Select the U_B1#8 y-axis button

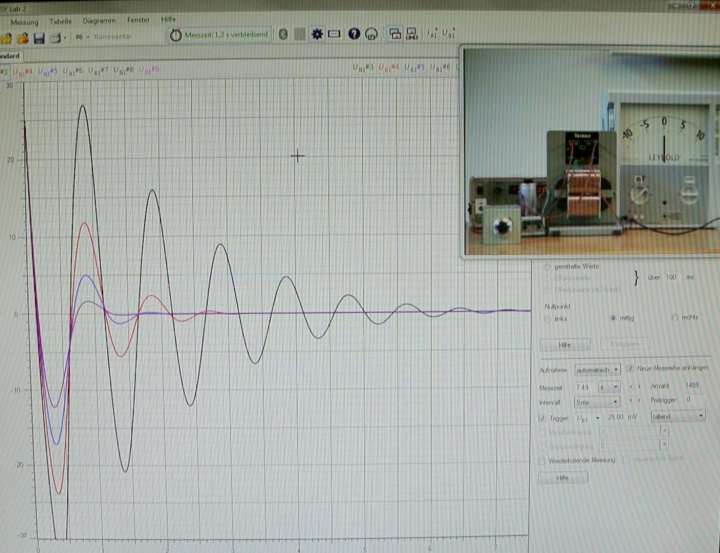tap(124, 70)
